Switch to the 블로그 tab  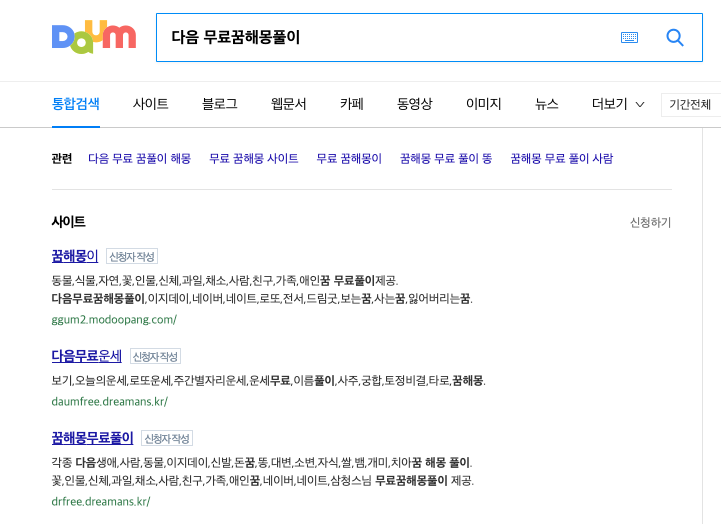(219, 104)
